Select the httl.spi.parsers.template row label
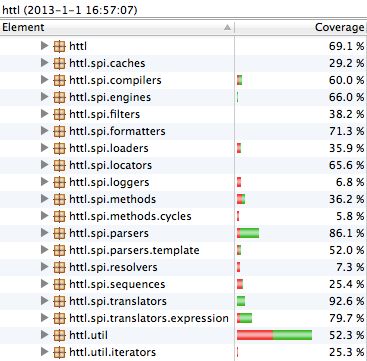The width and height of the screenshot is (367, 361). tap(134, 250)
